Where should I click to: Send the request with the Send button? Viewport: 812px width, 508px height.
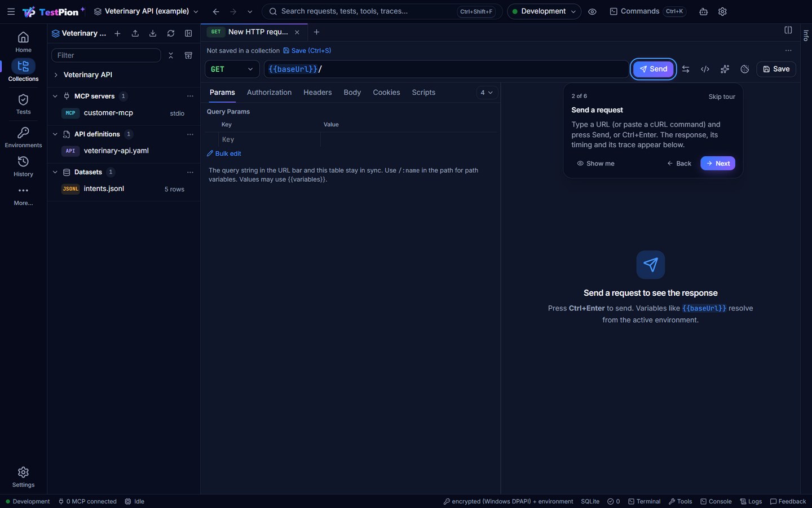(x=653, y=69)
